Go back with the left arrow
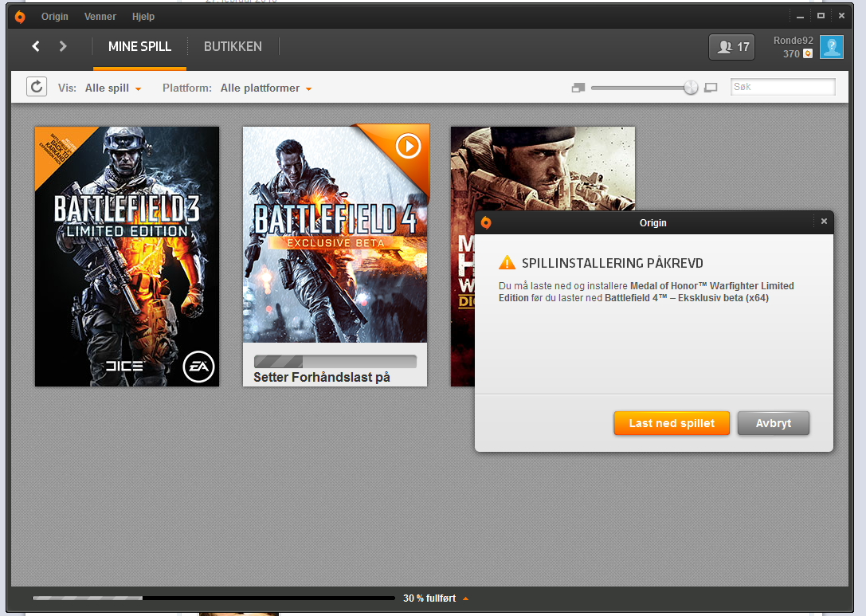Image resolution: width=866 pixels, height=616 pixels. (36, 46)
